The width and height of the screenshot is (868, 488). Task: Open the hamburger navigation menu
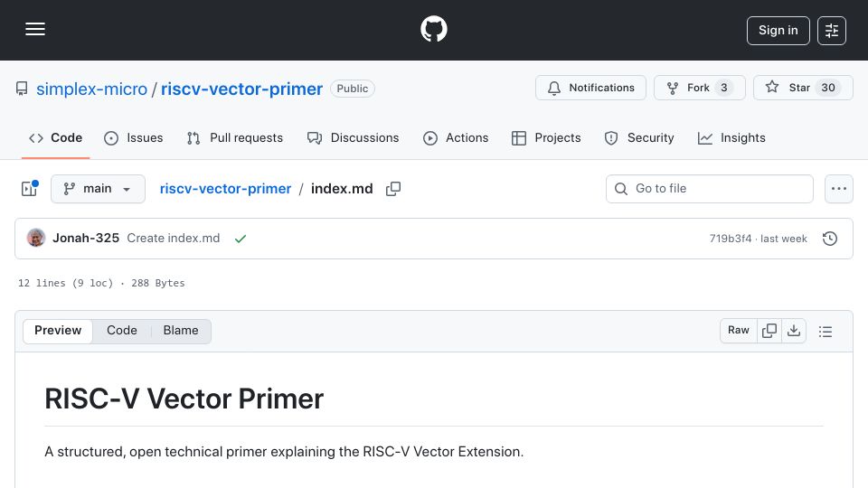35,29
